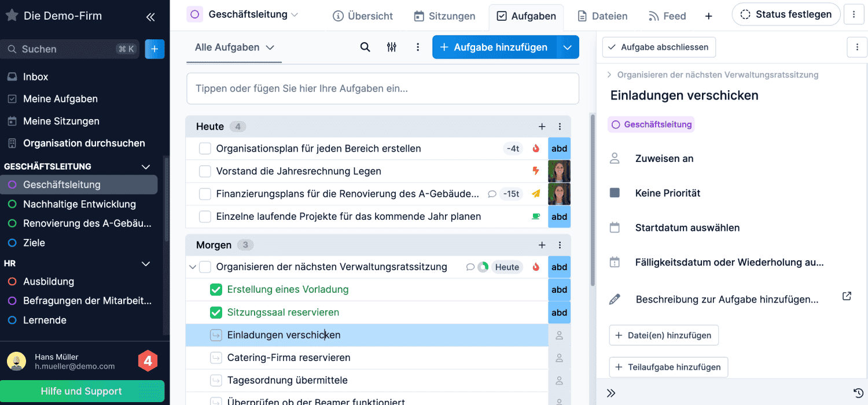Click the Hilfe und Support button
The height and width of the screenshot is (405, 868).
82,391
